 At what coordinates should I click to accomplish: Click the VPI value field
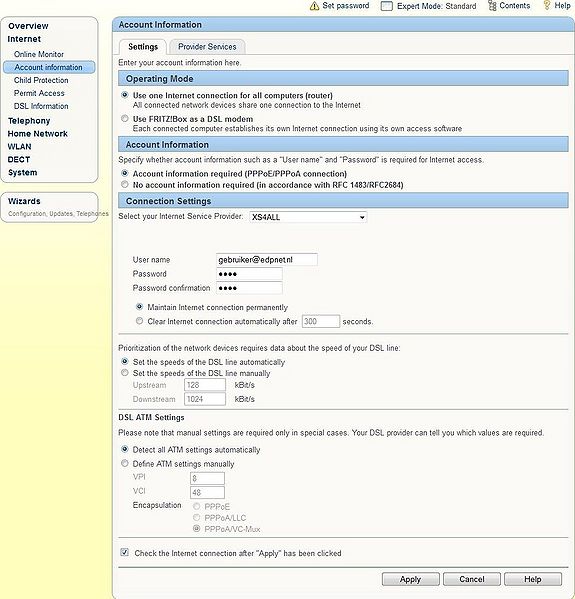click(207, 478)
